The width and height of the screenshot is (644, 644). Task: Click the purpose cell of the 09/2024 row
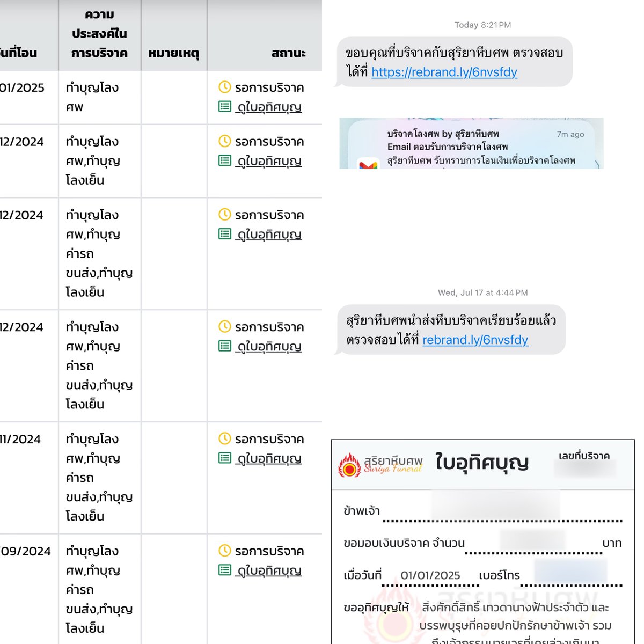click(99, 589)
